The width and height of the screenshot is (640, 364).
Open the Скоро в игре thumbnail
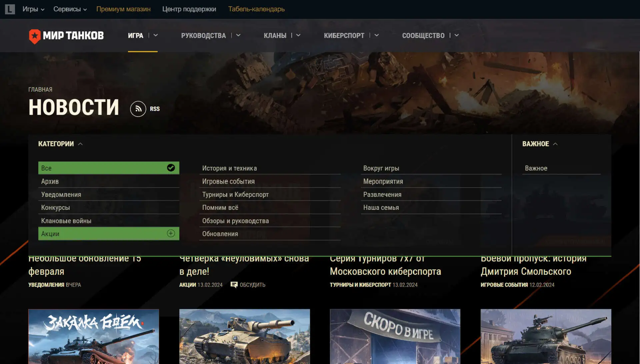point(395,336)
